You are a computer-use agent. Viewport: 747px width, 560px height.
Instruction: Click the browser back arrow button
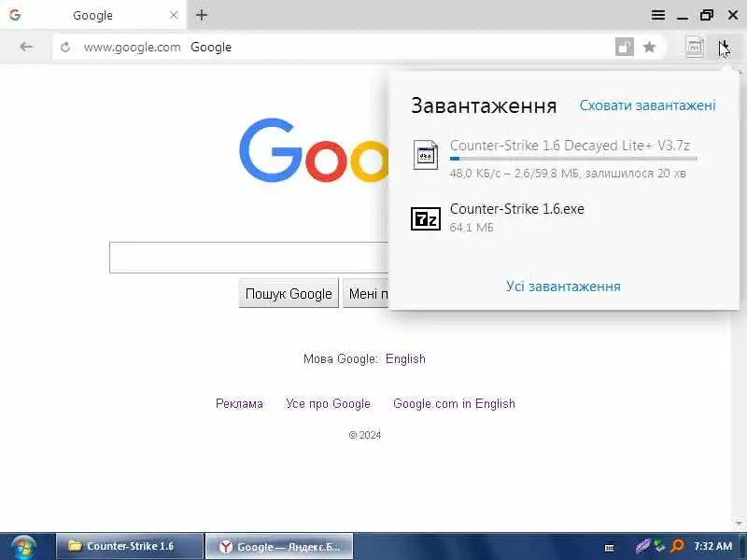point(26,47)
